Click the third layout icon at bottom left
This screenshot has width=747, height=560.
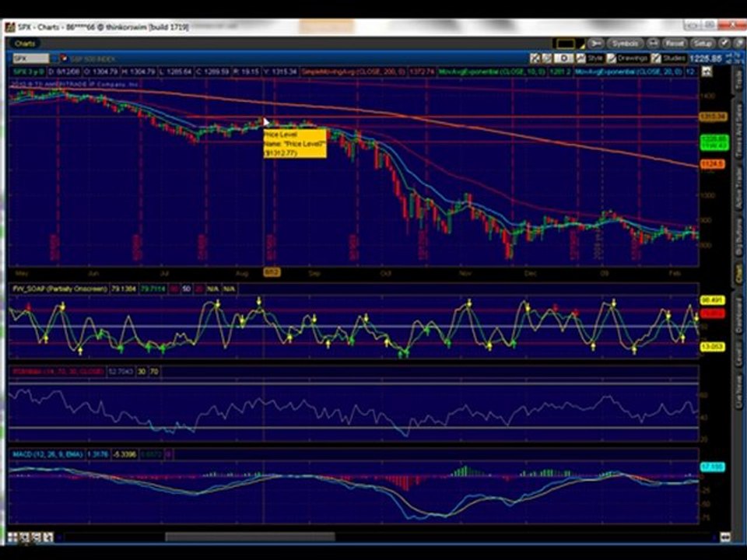[37, 537]
